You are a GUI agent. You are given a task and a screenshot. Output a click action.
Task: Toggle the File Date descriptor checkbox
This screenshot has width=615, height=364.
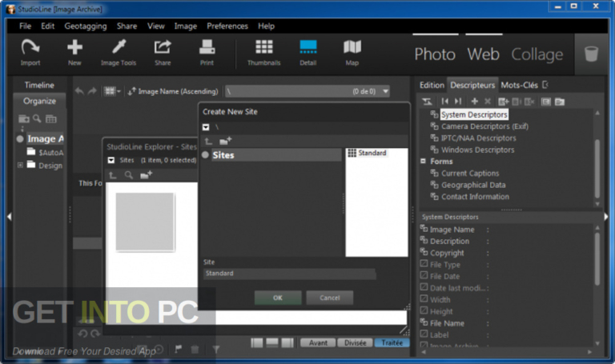point(424,275)
